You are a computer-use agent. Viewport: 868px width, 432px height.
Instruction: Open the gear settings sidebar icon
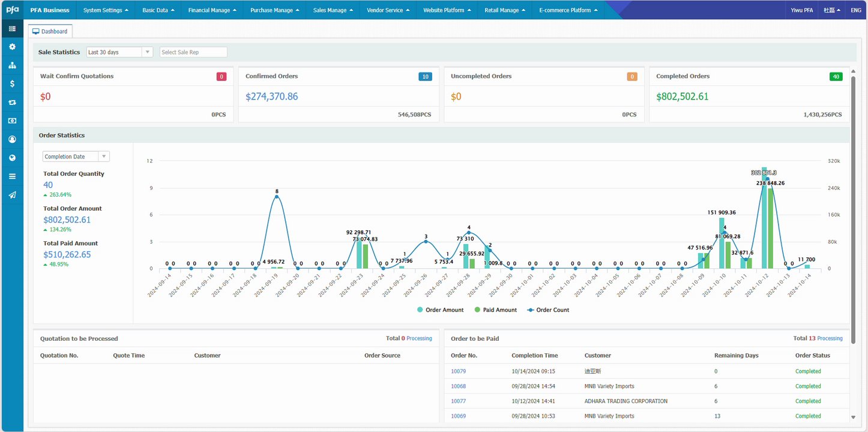pyautogui.click(x=12, y=47)
